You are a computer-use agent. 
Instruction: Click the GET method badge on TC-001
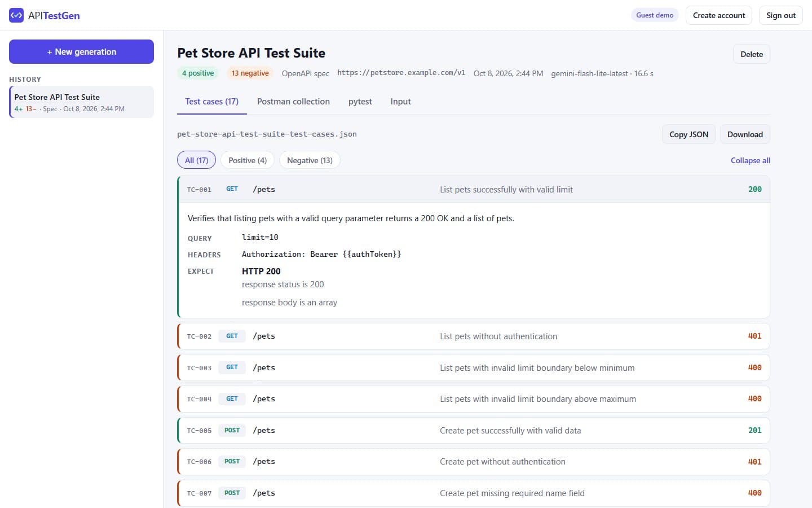(x=232, y=189)
